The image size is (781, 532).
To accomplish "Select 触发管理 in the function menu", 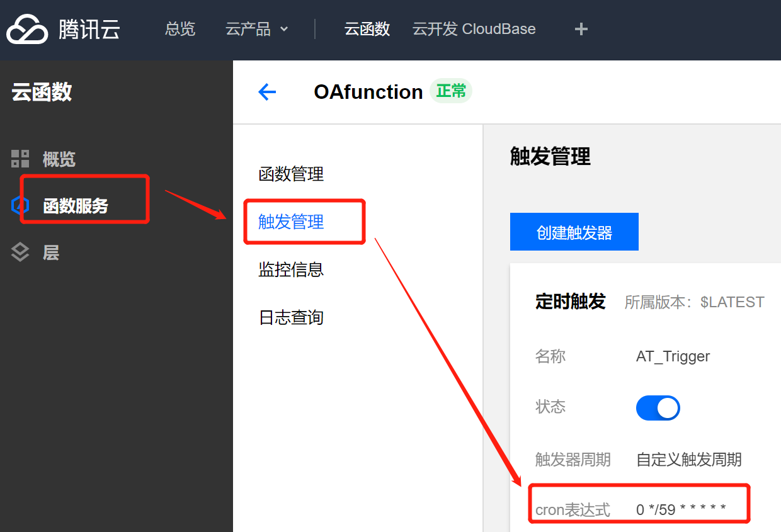I will [291, 222].
